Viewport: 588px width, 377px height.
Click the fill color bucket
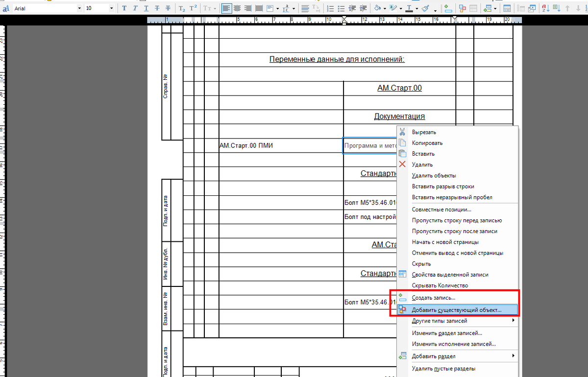(x=377, y=8)
